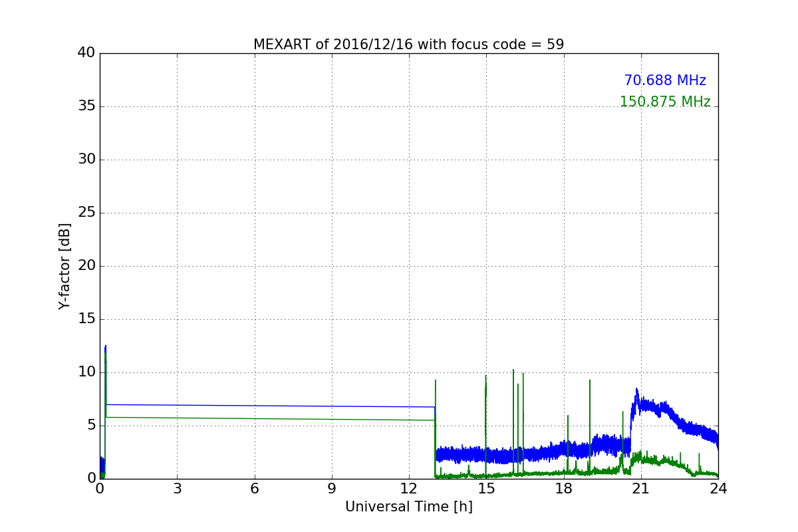The height and width of the screenshot is (532, 798).
Task: Select the blue '70.688 MHz' legend label
Action: pyautogui.click(x=665, y=80)
